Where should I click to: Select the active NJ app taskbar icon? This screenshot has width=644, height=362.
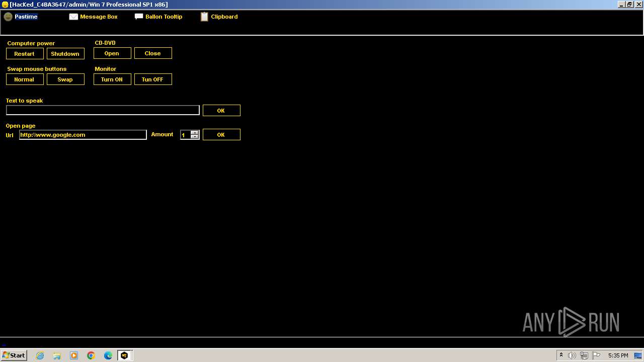click(124, 355)
